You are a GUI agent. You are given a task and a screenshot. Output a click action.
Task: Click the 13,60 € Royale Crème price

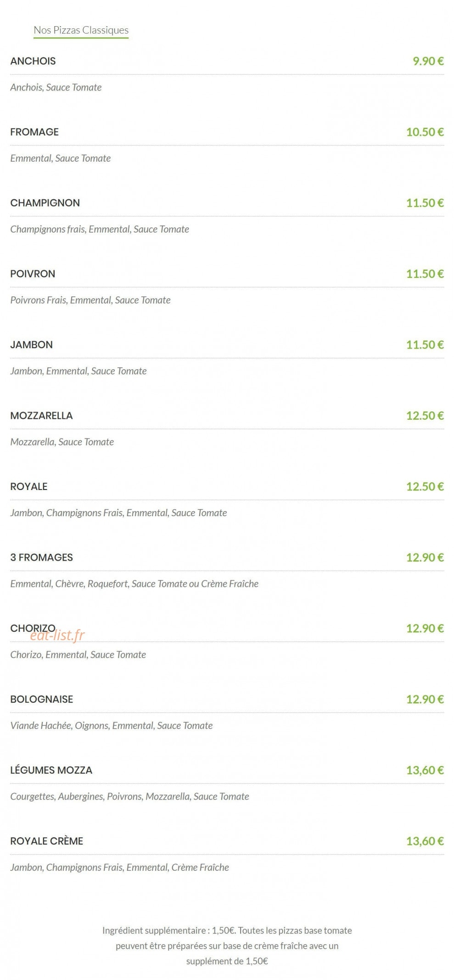coord(425,841)
